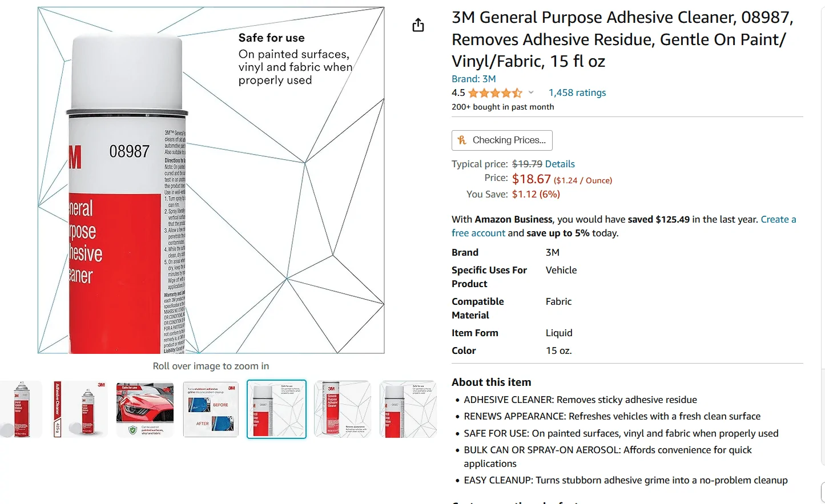
Task: Open the star rating dropdown chevron
Action: [531, 92]
